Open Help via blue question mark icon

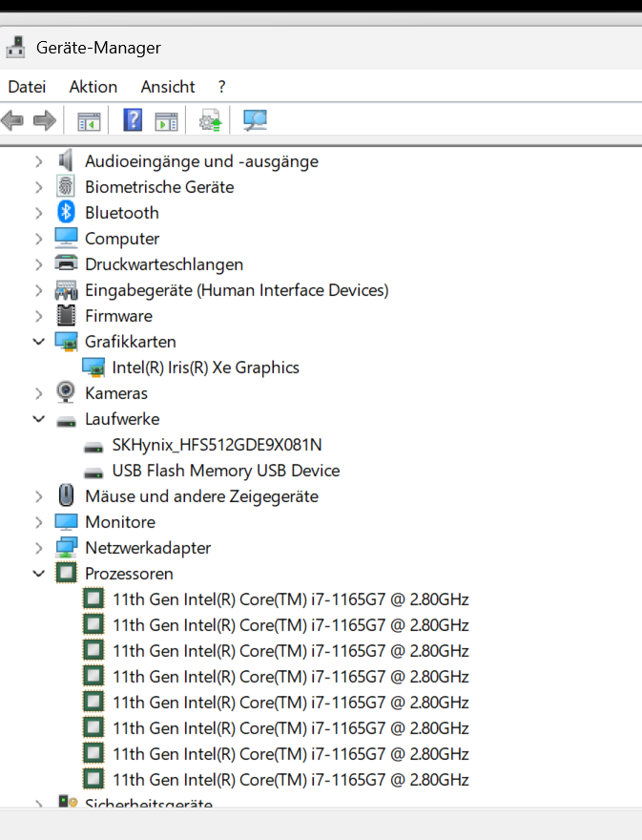(x=133, y=119)
